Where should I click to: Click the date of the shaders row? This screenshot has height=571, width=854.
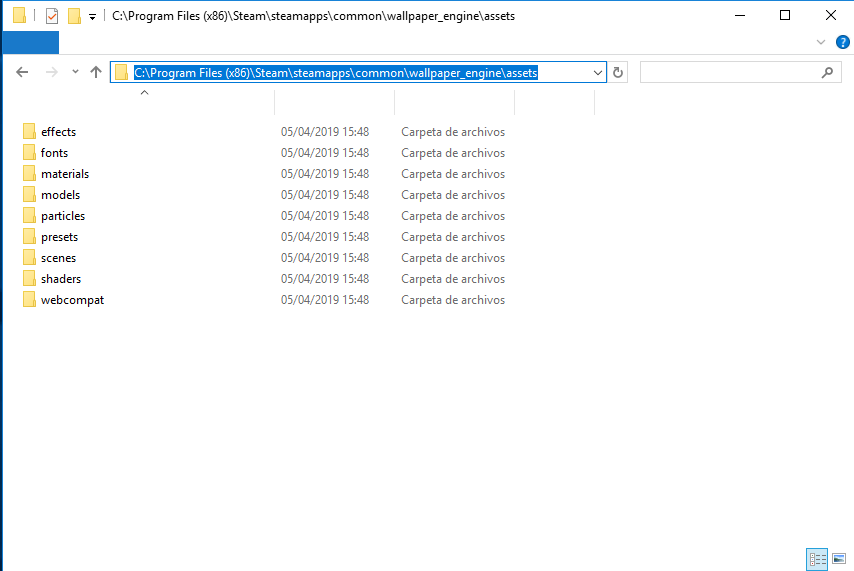(x=325, y=279)
